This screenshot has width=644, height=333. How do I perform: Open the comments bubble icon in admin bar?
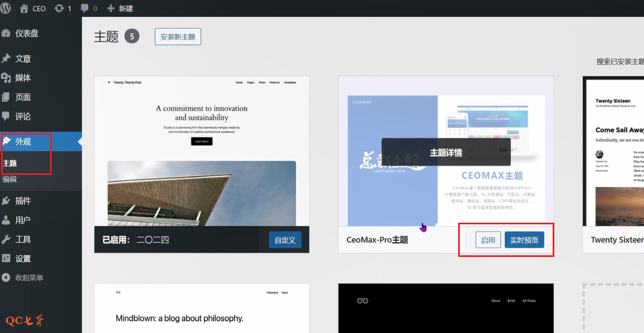[85, 8]
